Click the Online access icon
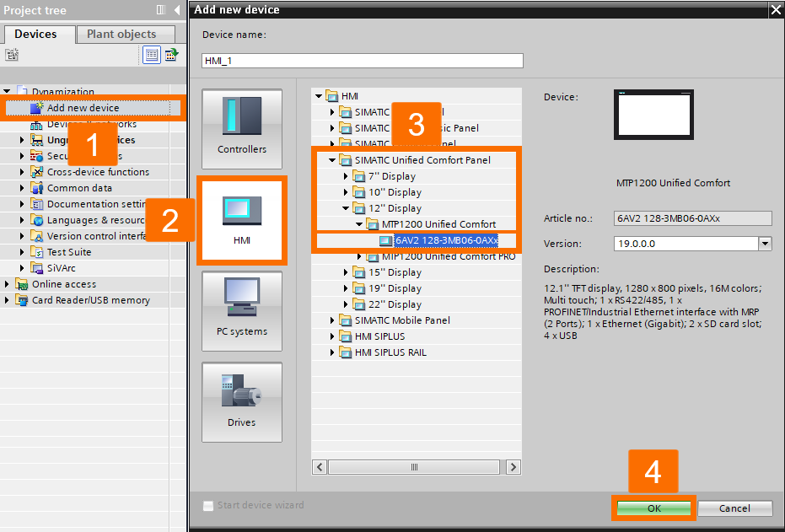The height and width of the screenshot is (532, 785). pyautogui.click(x=22, y=284)
